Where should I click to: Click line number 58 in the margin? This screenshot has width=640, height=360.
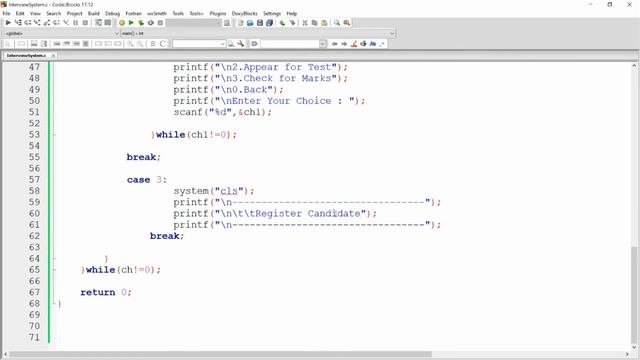pyautogui.click(x=34, y=191)
